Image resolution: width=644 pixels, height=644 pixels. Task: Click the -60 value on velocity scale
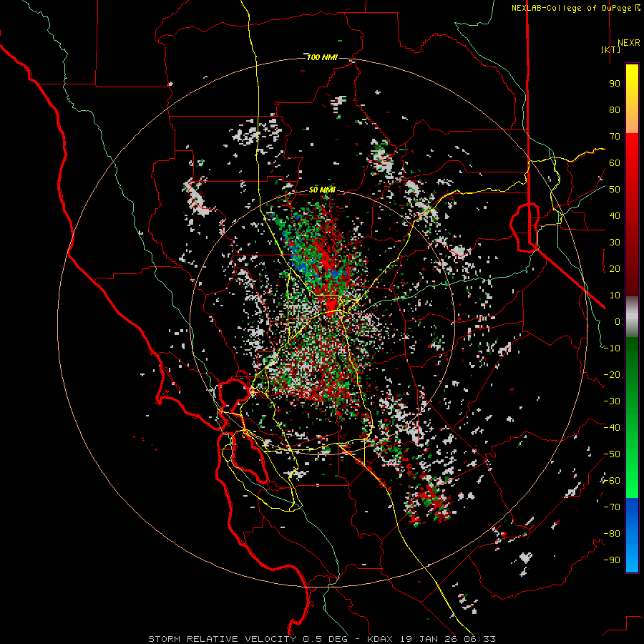tap(612, 481)
